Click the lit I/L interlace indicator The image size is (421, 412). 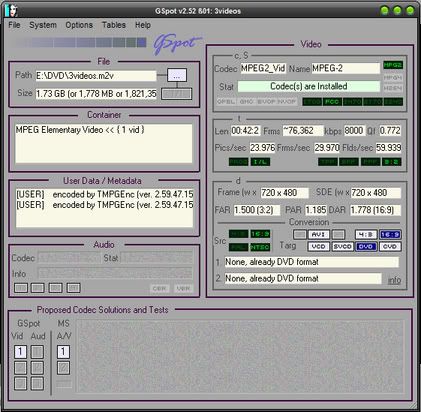tap(260, 162)
